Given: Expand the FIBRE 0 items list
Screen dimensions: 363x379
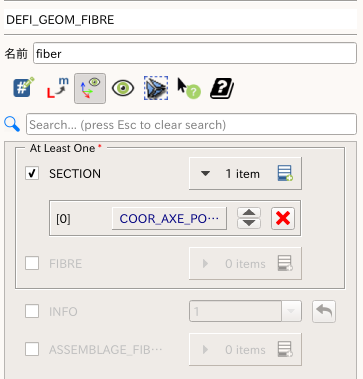Looking at the screenshot, I should coord(205,264).
